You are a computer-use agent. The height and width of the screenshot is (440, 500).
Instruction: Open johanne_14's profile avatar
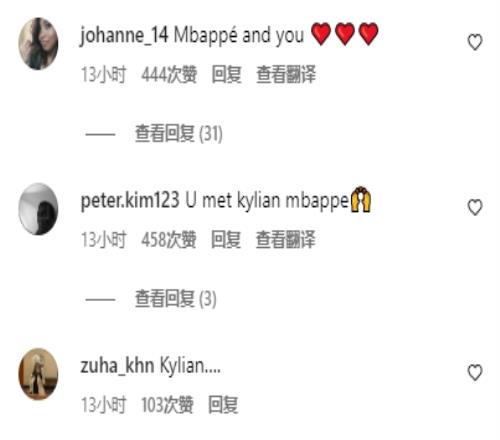tap(38, 44)
